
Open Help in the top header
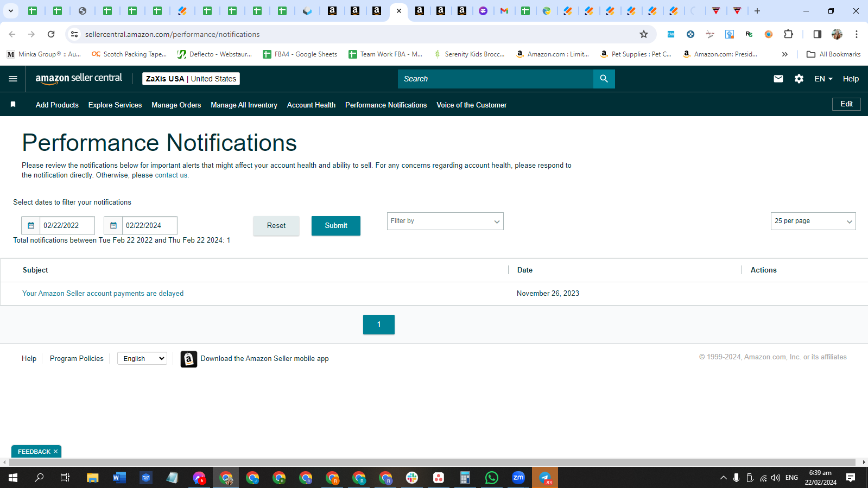click(x=851, y=79)
